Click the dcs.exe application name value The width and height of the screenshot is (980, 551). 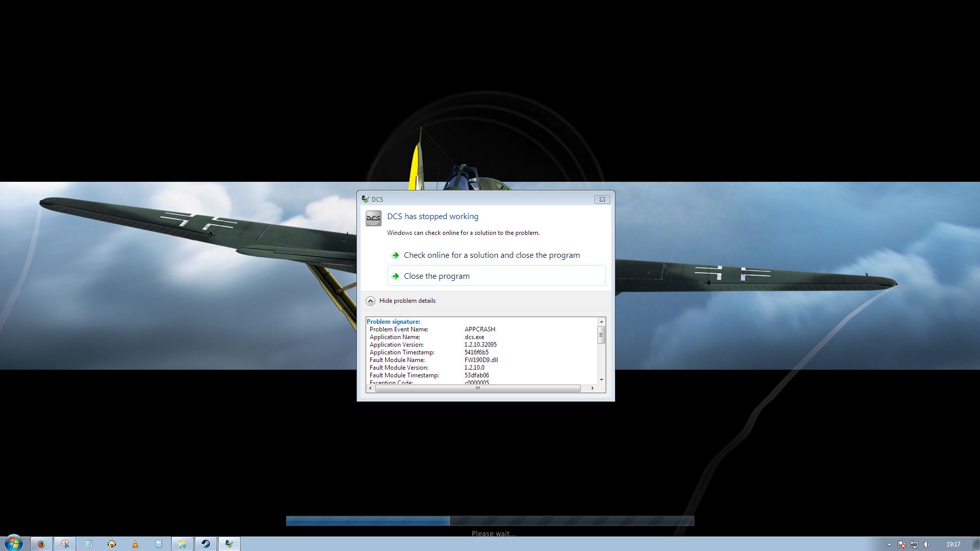(x=474, y=337)
